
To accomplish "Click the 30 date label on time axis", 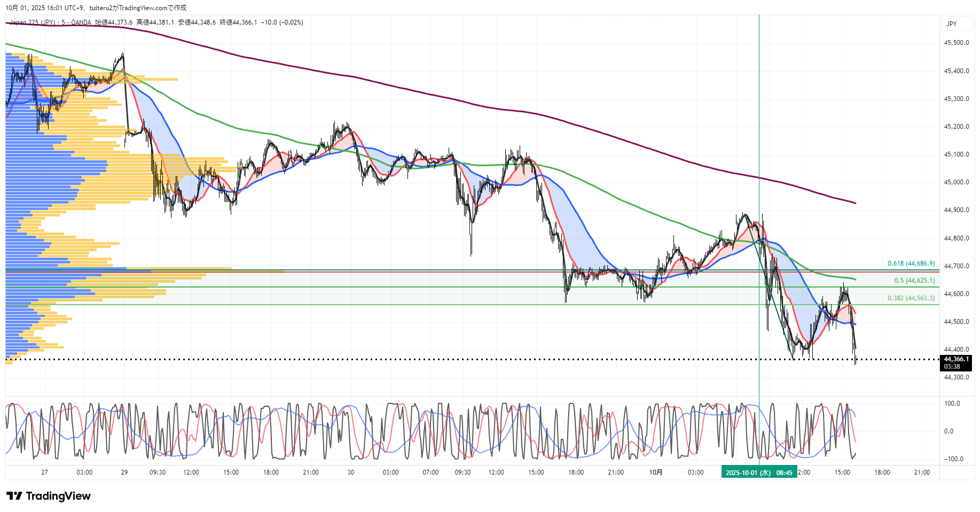I will pyautogui.click(x=350, y=472).
